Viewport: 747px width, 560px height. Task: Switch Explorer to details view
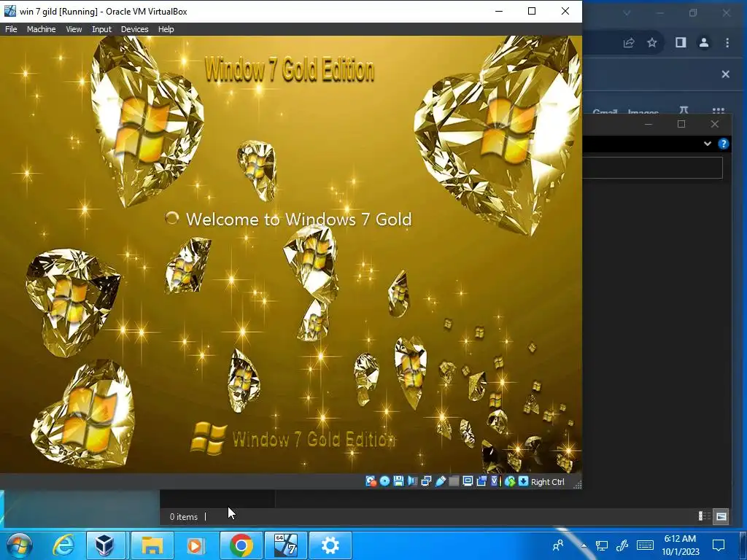click(x=704, y=516)
